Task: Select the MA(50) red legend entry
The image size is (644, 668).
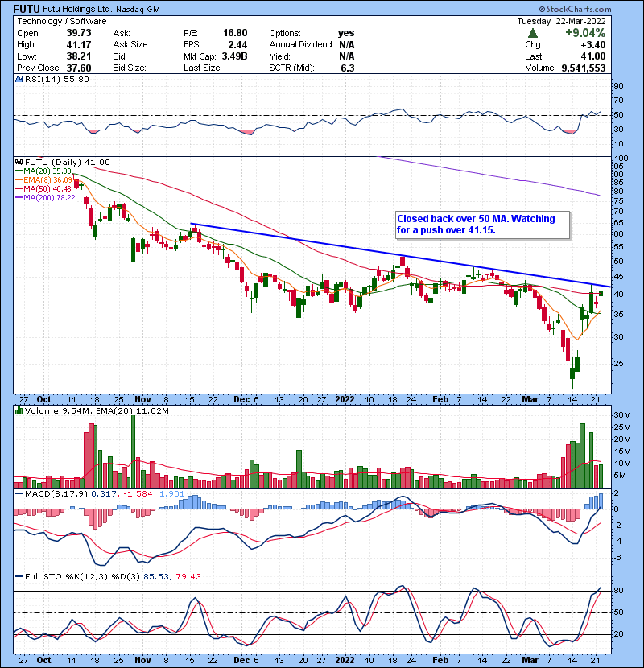Action: 47,188
